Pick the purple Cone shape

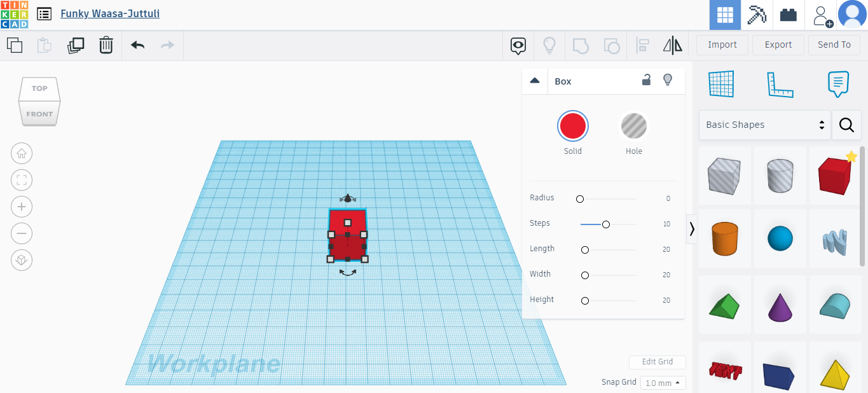(x=780, y=305)
